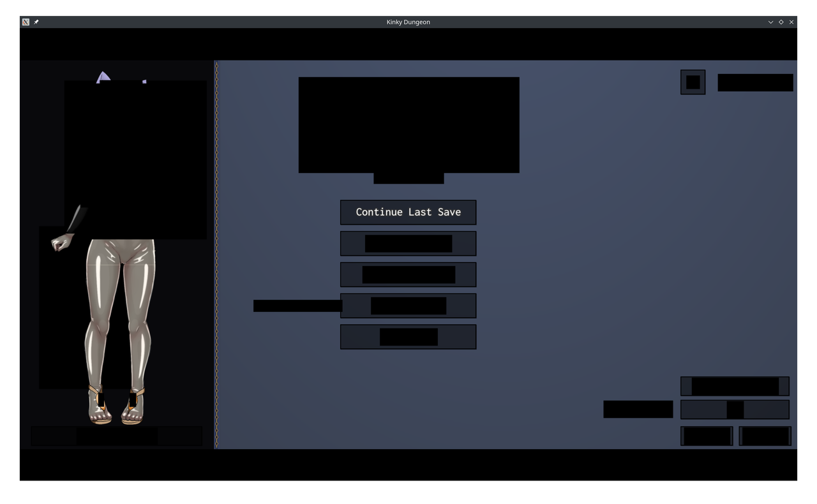The height and width of the screenshot is (504, 817).
Task: Click the application icon in the title bar
Action: pyautogui.click(x=25, y=21)
